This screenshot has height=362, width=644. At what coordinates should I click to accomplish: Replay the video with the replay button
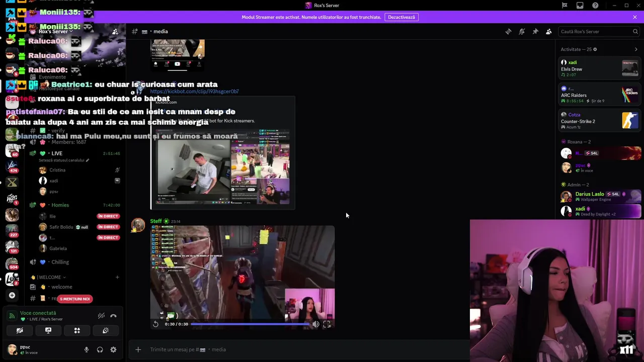156,324
